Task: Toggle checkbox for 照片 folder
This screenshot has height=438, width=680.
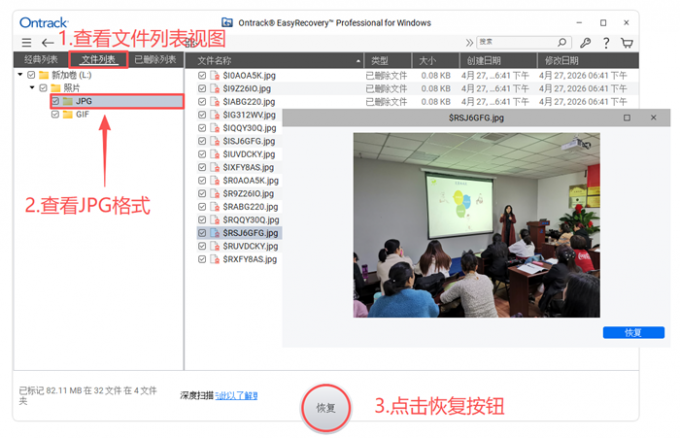Action: tap(43, 88)
